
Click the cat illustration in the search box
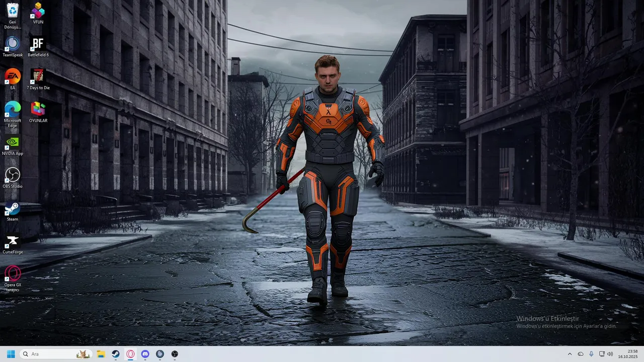83,354
